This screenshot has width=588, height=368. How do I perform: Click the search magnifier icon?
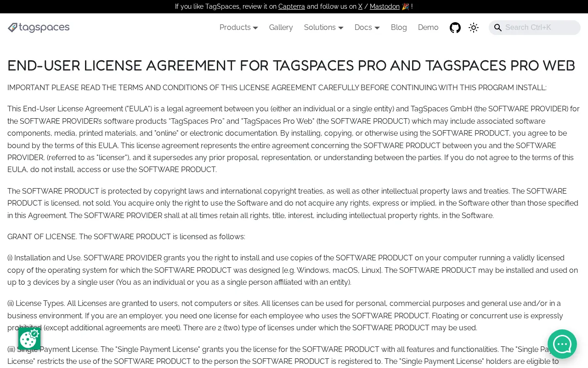[x=498, y=28]
